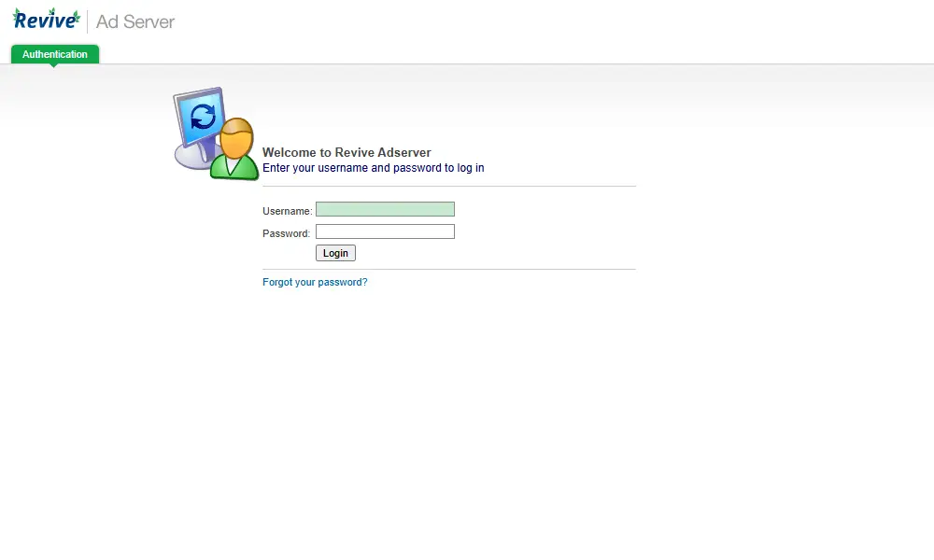This screenshot has width=934, height=560.
Task: Click the 'Welcome to Revive Adserver' heading
Action: pyautogui.click(x=347, y=152)
